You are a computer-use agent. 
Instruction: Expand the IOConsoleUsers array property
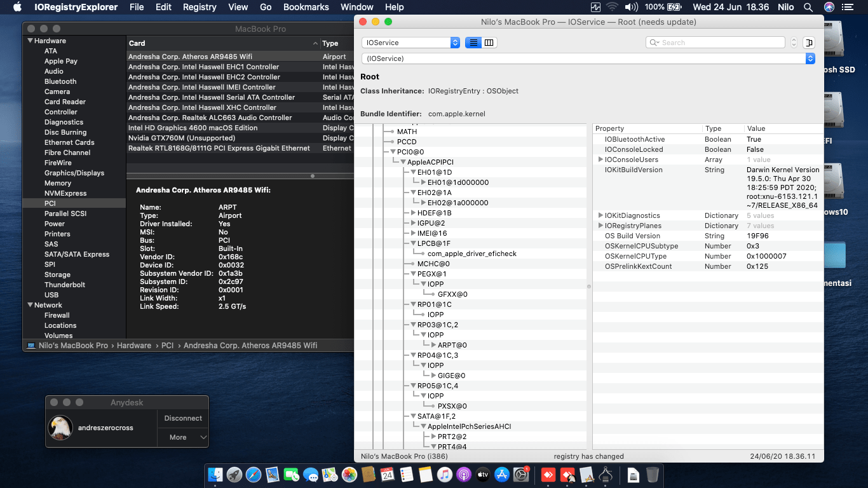click(600, 159)
